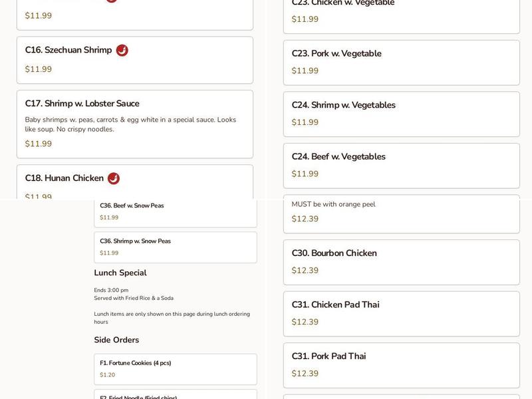Select the C16. Szechuan Shrimp card
Image resolution: width=532 pixels, height=399 pixels.
(x=134, y=60)
